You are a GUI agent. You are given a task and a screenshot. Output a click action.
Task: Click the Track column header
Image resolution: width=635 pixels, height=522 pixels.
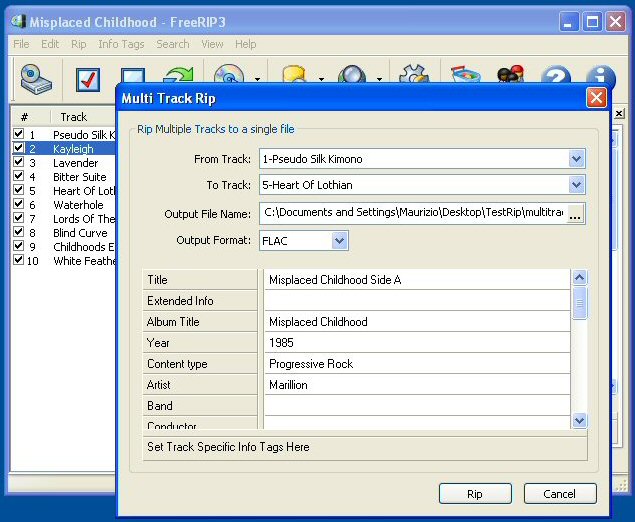[83, 117]
